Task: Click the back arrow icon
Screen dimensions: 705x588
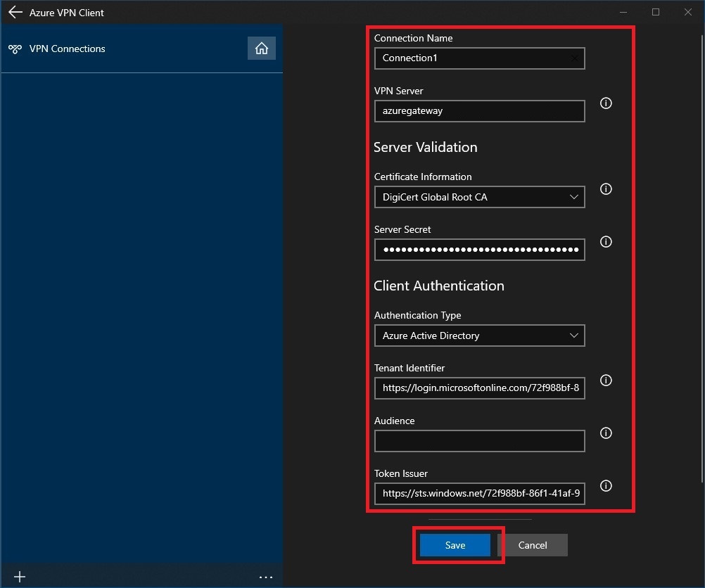Action: coord(15,12)
